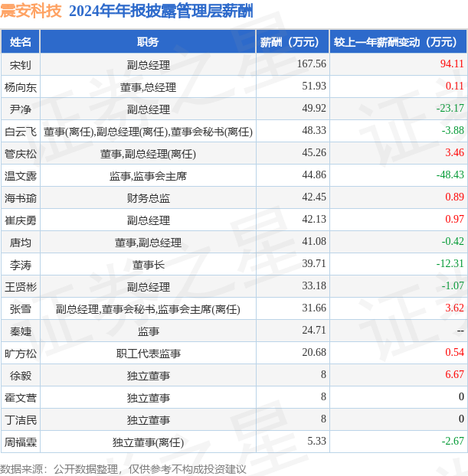Screen dimensions: 468x476
Task: Select the name cell 温文露
Action: coord(21,176)
